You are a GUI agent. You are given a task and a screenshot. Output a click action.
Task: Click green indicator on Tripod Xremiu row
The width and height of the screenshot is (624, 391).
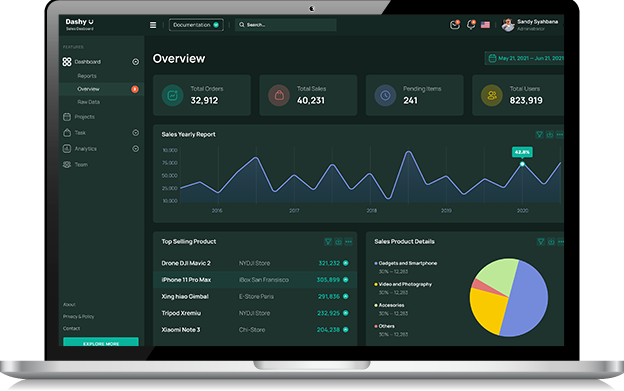pos(346,313)
